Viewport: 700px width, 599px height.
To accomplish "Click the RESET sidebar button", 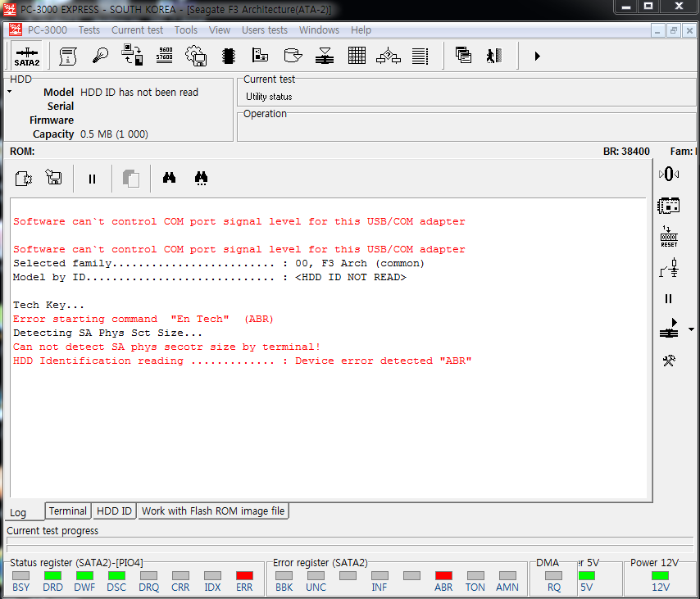I will click(669, 237).
